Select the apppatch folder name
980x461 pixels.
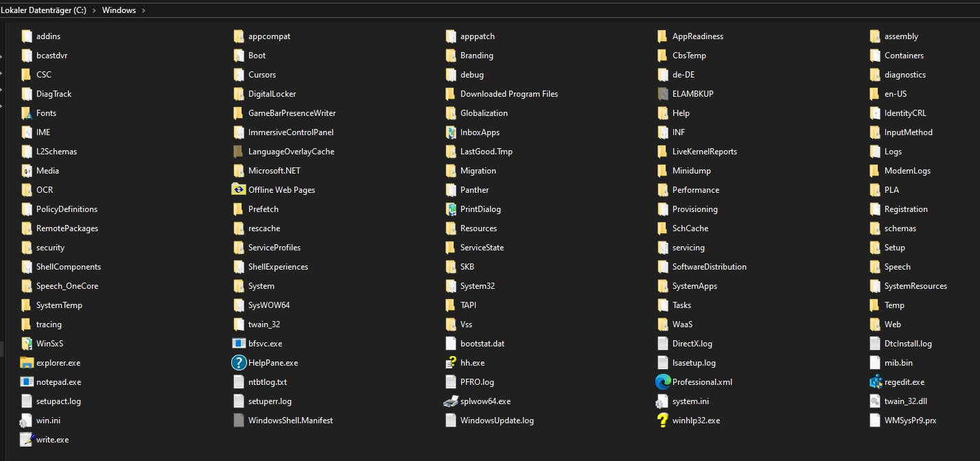tap(478, 36)
